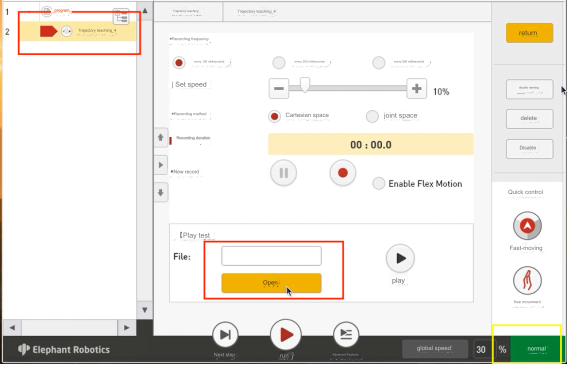Click the program tree view icon

121,17
